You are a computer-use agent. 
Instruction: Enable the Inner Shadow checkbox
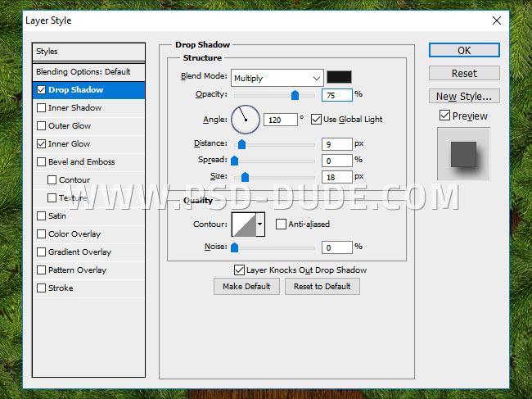[41, 108]
